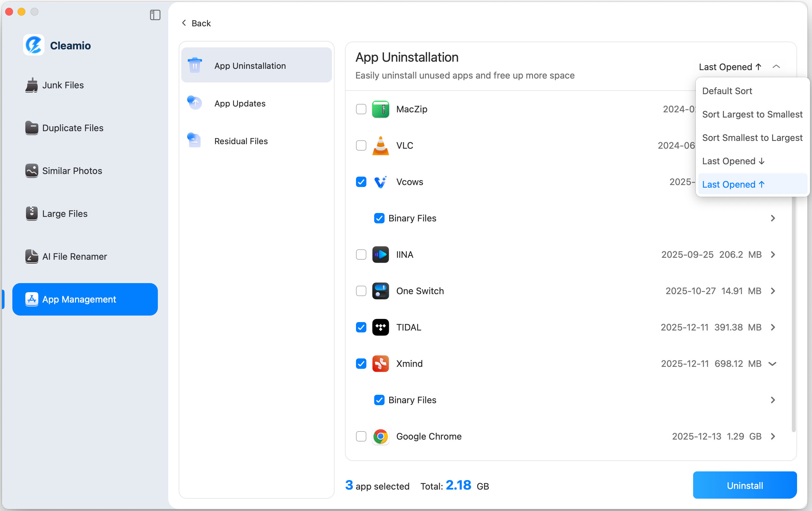Collapse the Last Opened sort dropdown
Viewport: 812px width, 511px height.
777,67
